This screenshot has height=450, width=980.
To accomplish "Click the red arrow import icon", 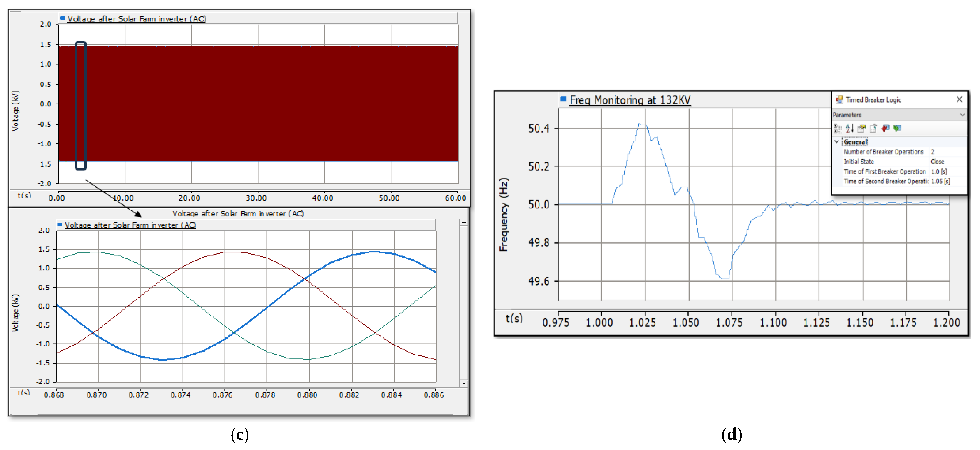I will [x=885, y=128].
